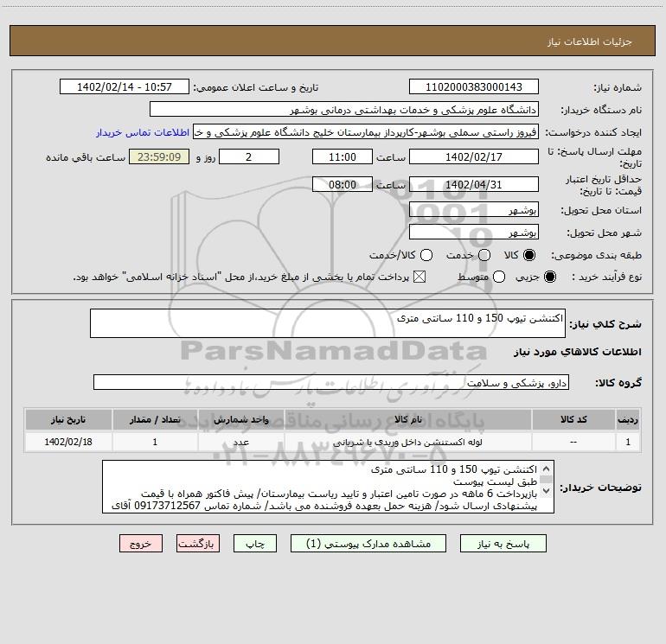Click the گروه کالا field

coord(331,382)
